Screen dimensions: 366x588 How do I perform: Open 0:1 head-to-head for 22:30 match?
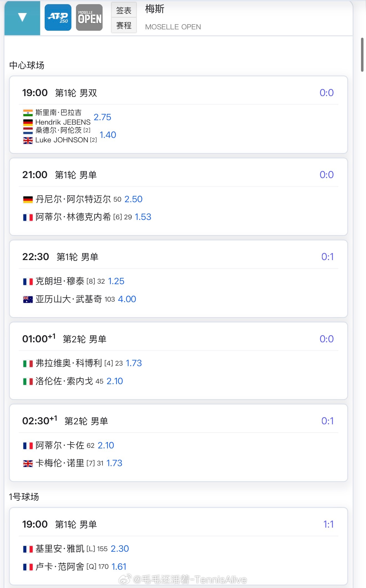(x=327, y=257)
